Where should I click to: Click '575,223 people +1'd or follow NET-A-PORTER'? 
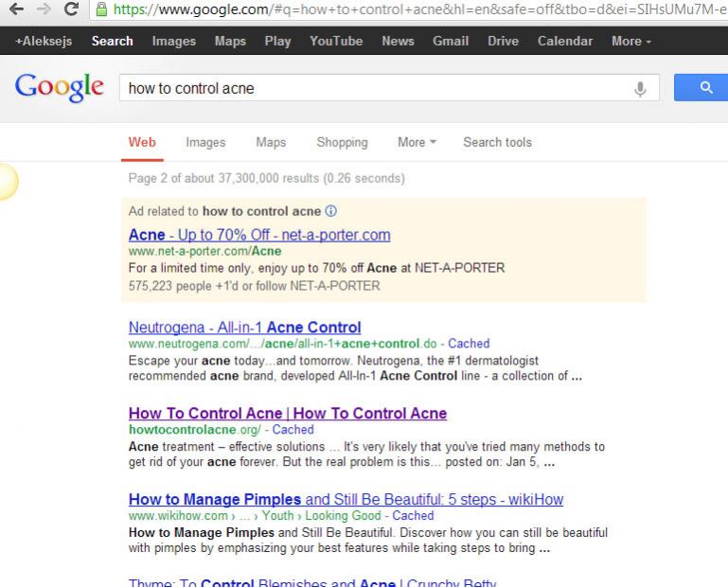(255, 286)
